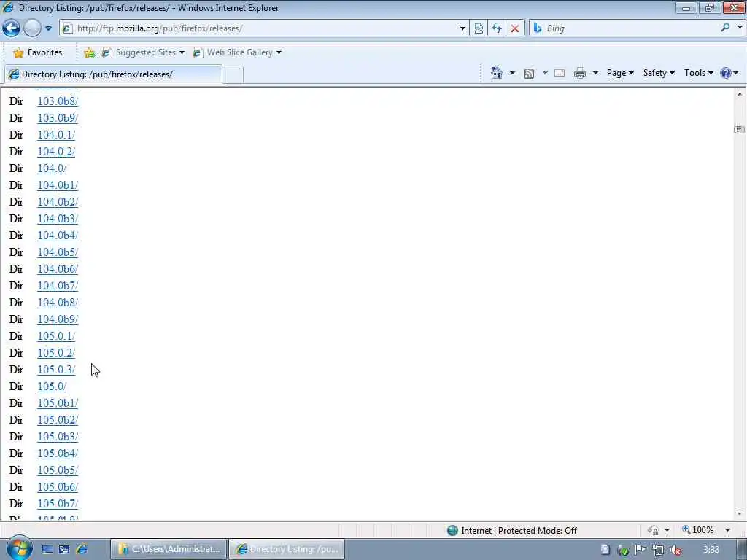Image resolution: width=747 pixels, height=560 pixels.
Task: Click the address bar URL field
Action: (x=260, y=28)
